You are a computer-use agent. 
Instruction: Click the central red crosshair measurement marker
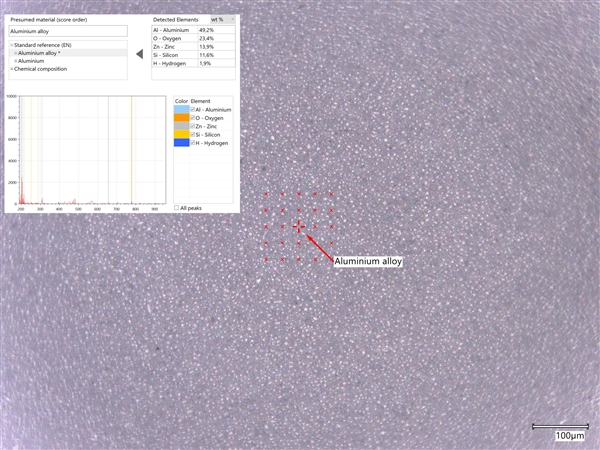pyautogui.click(x=298, y=228)
